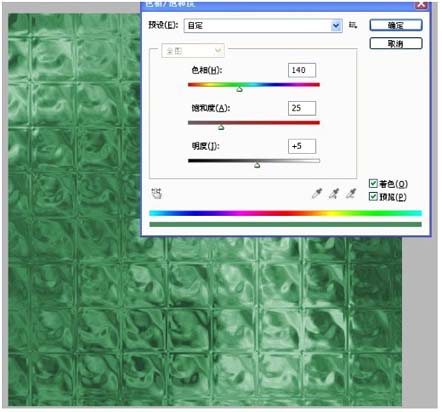Select the add-to-sample eyedropper tool
Image resolution: width=442 pixels, height=412 pixels.
(334, 193)
